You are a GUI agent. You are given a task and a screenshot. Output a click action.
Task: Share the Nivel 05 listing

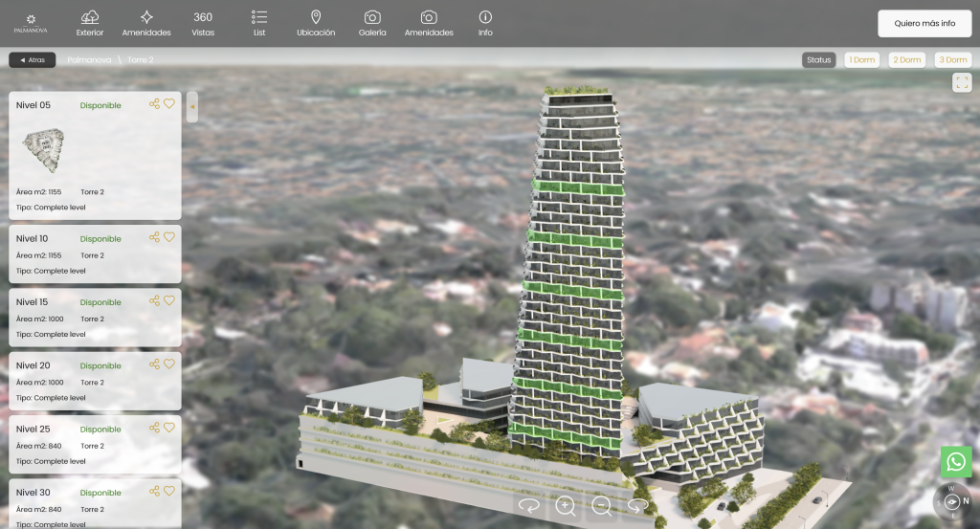[154, 104]
